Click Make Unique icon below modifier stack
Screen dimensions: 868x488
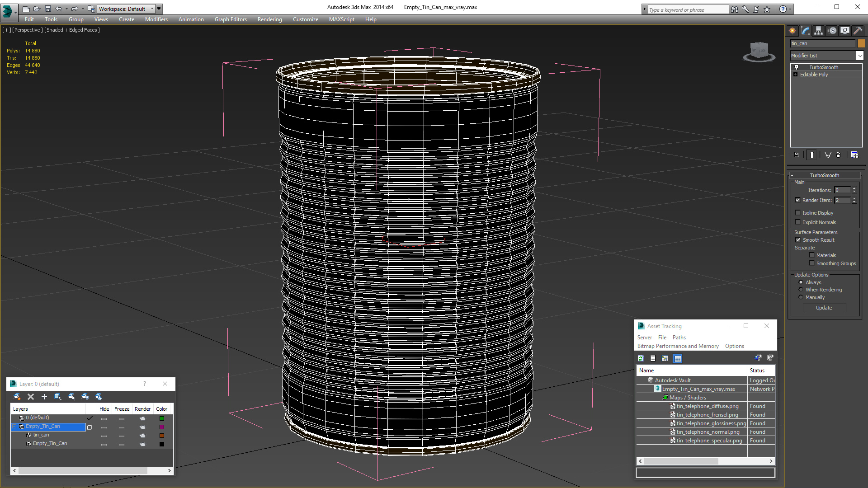point(828,155)
